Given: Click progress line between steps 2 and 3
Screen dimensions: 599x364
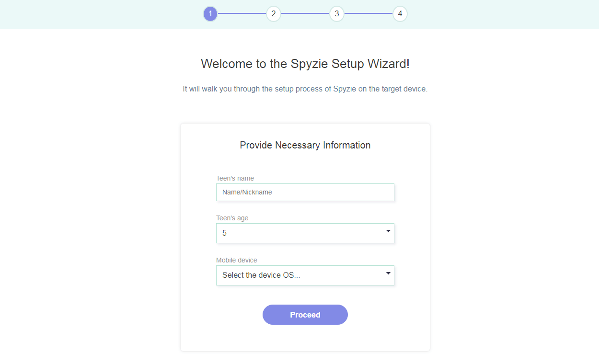Looking at the screenshot, I should (305, 14).
